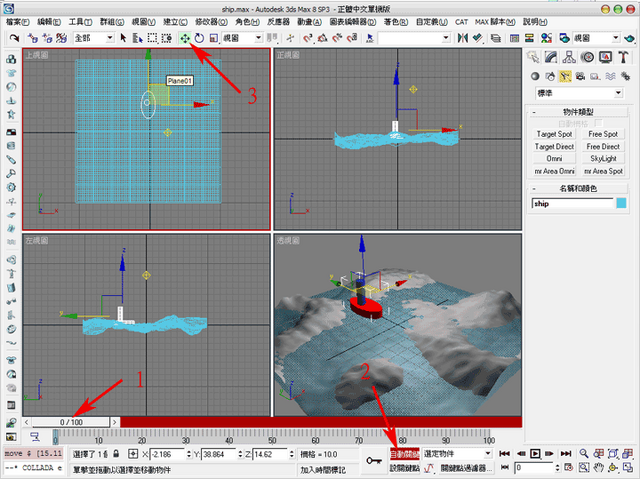Open the Utilities hammer tab
Screen dimensions: 640x479
click(623, 57)
